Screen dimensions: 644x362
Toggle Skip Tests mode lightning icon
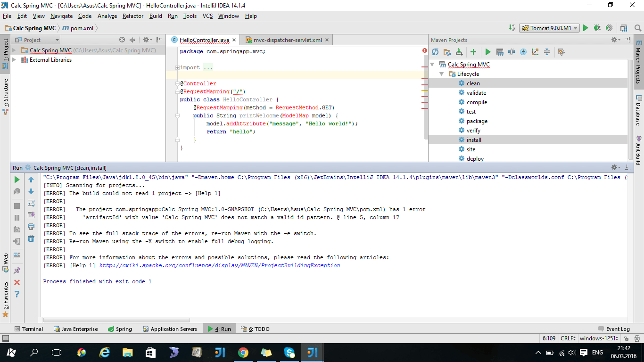[523, 52]
